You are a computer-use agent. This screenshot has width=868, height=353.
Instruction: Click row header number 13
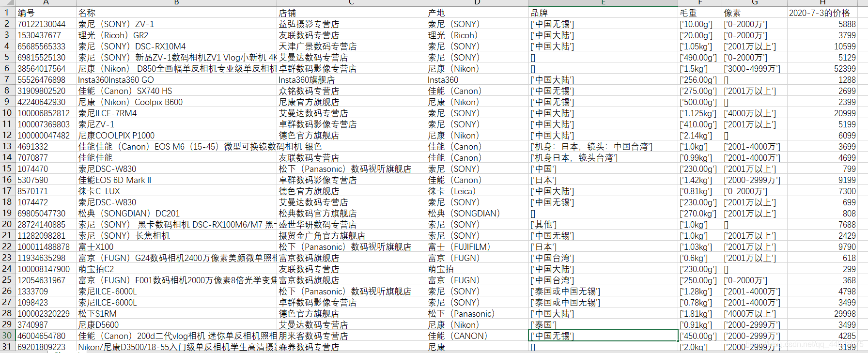[x=7, y=146]
